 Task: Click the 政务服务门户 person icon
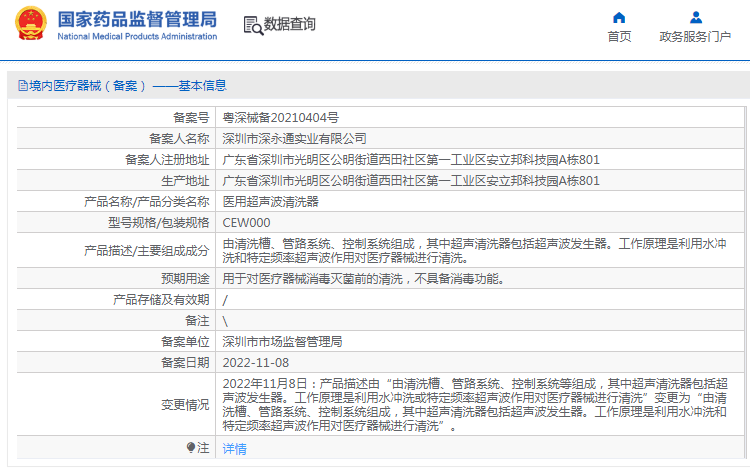click(x=696, y=18)
